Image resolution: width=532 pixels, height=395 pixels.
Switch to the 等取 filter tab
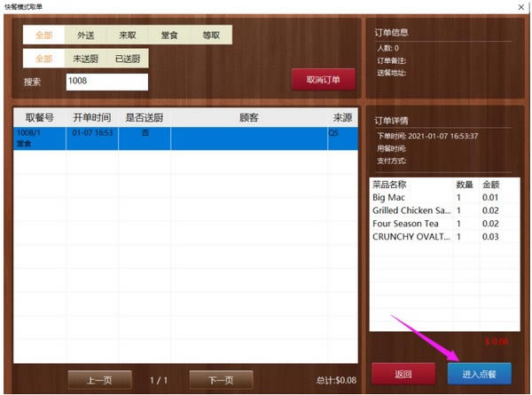(x=210, y=35)
